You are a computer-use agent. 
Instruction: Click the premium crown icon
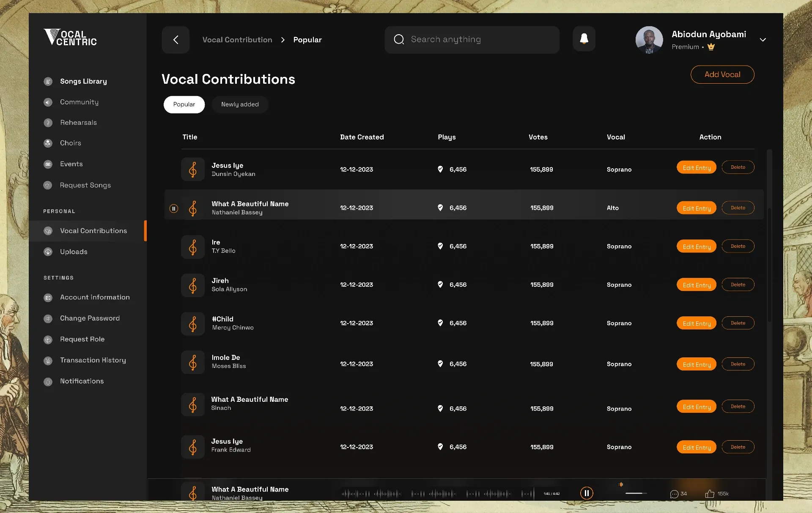tap(711, 47)
